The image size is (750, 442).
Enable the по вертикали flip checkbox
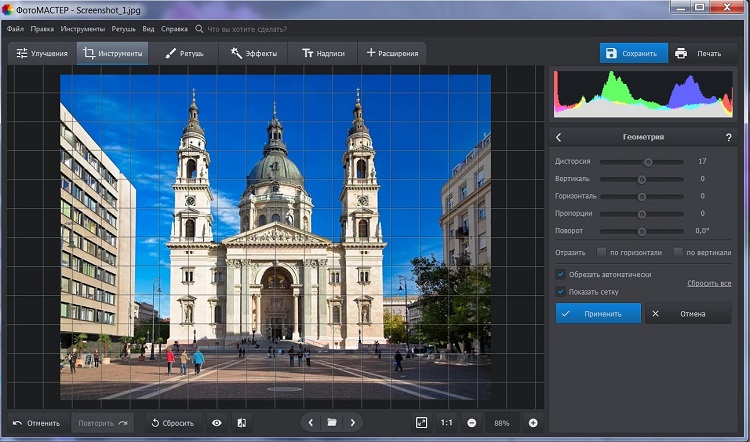pos(678,252)
